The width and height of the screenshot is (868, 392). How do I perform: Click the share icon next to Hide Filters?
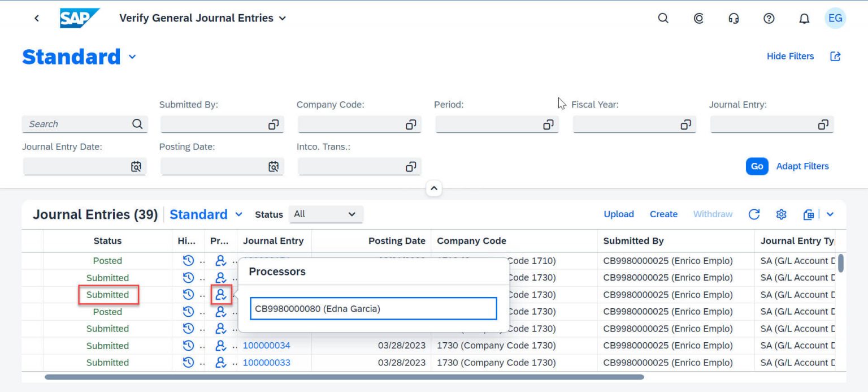835,56
